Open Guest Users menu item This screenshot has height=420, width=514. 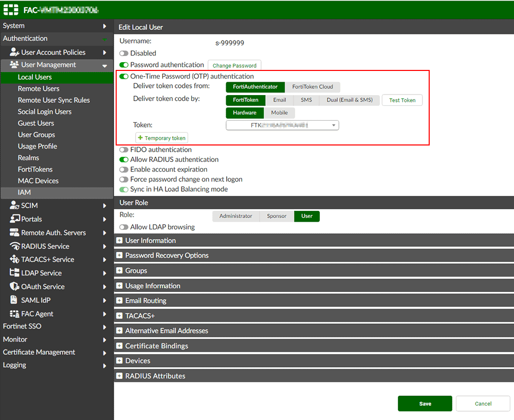point(57,123)
